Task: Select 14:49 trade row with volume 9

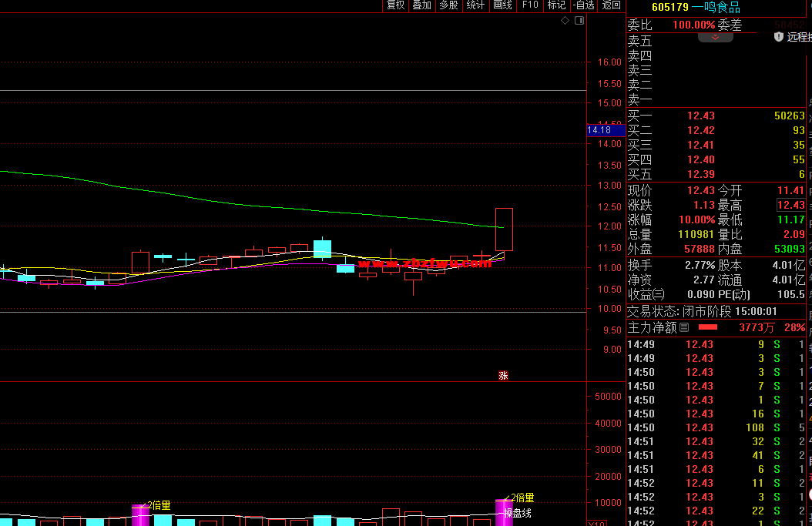Action: pyautogui.click(x=716, y=345)
